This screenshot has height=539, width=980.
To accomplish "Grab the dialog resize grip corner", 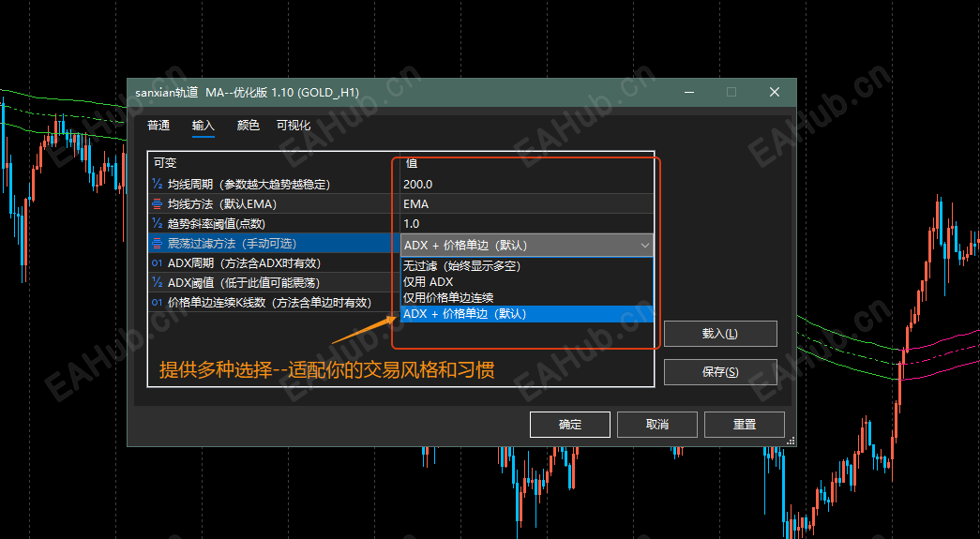I will 791,441.
